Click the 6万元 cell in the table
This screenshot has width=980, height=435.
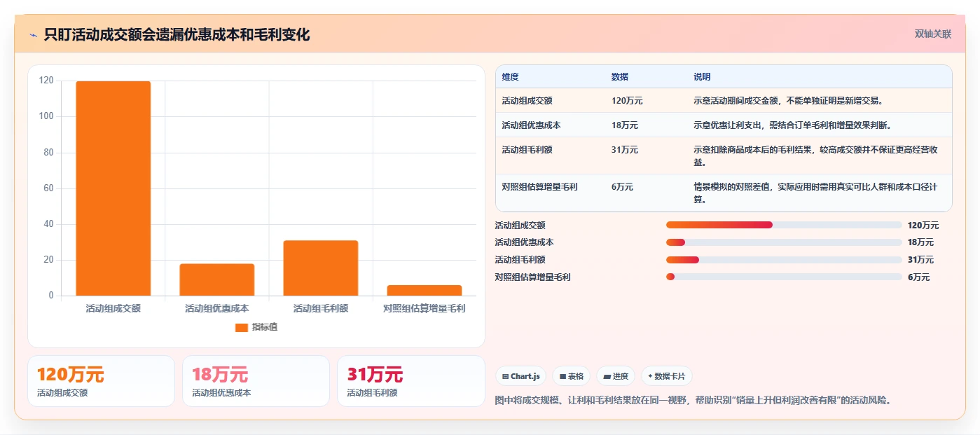622,187
